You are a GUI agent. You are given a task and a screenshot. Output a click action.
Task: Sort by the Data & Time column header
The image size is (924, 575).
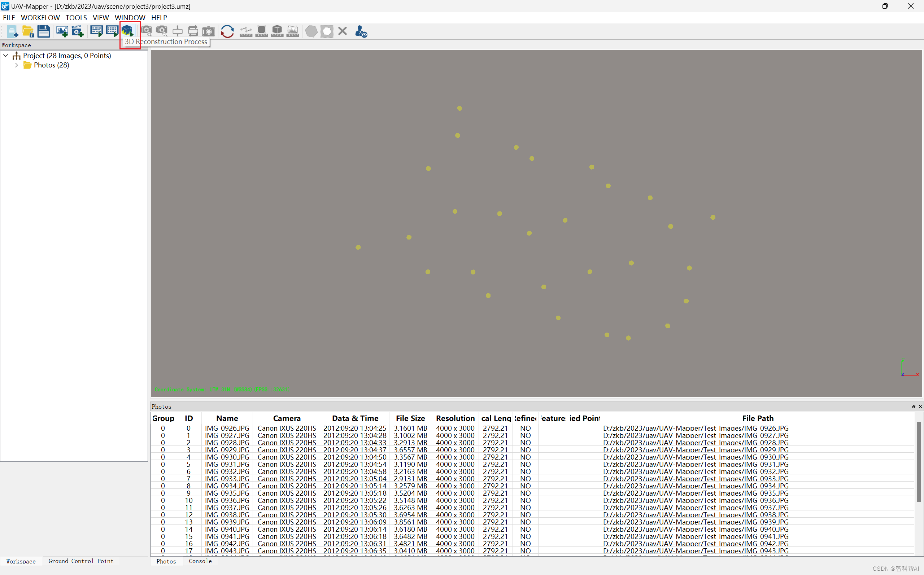355,418
